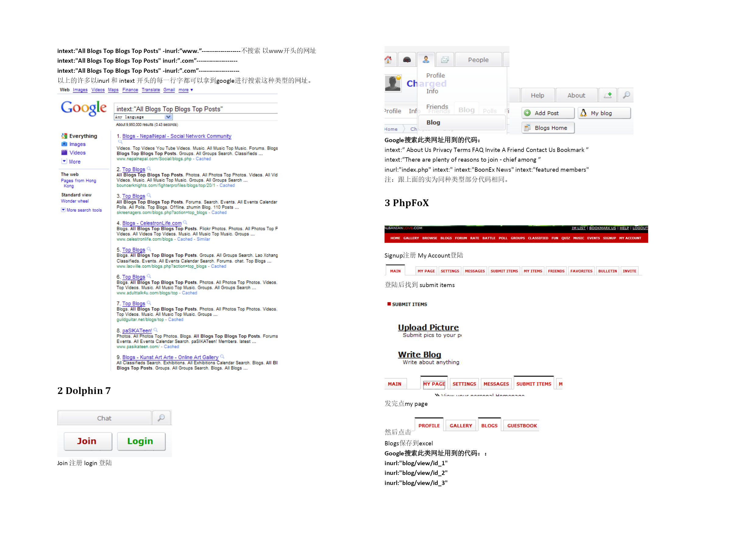Click the magnifier icon beside Chat

click(x=161, y=418)
